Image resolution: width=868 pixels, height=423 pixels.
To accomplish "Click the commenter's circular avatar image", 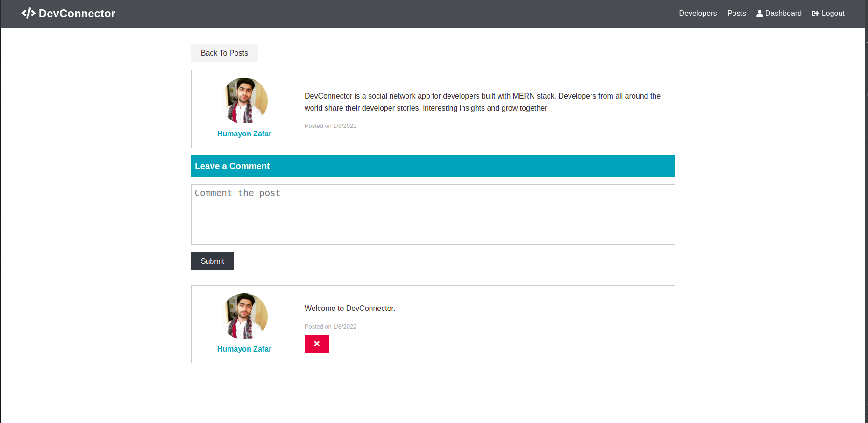I will pos(244,316).
